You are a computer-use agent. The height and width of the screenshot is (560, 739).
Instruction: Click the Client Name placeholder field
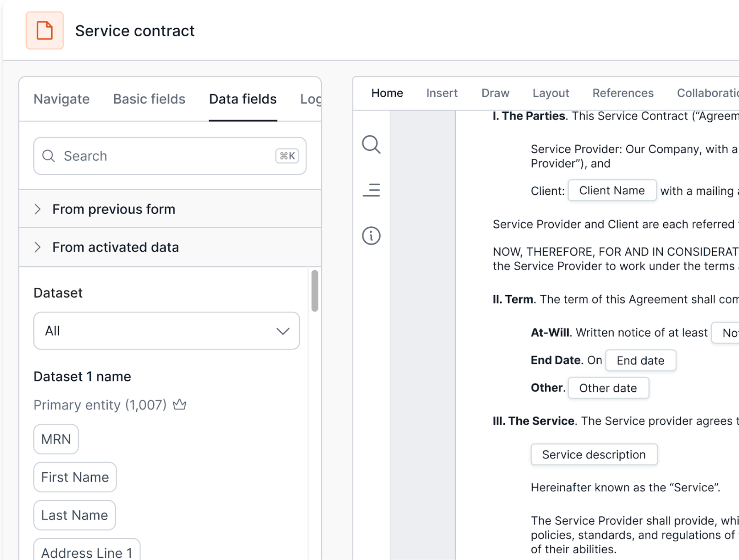tap(612, 190)
